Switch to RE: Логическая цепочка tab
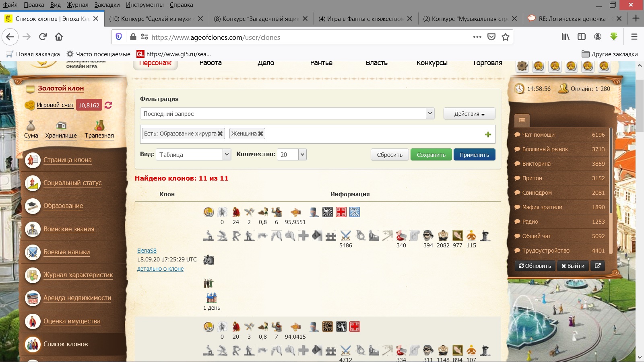Screen dimensions: 644x362 pyautogui.click(x=575, y=19)
